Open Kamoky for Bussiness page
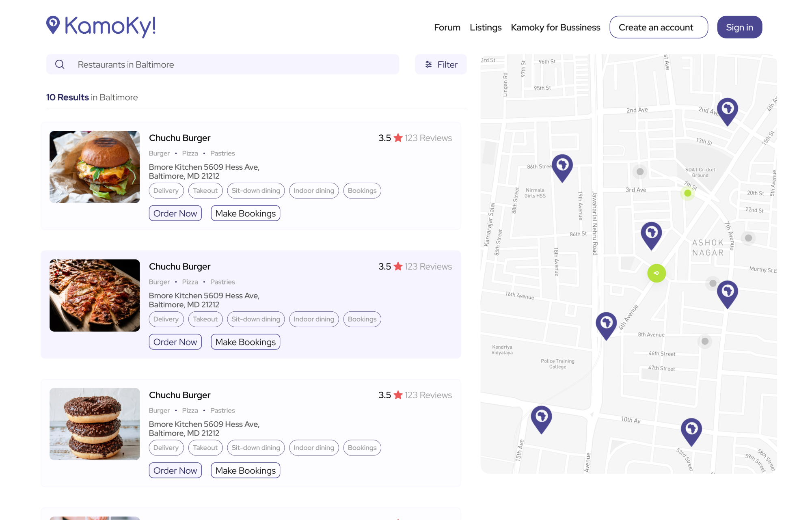 pyautogui.click(x=555, y=28)
